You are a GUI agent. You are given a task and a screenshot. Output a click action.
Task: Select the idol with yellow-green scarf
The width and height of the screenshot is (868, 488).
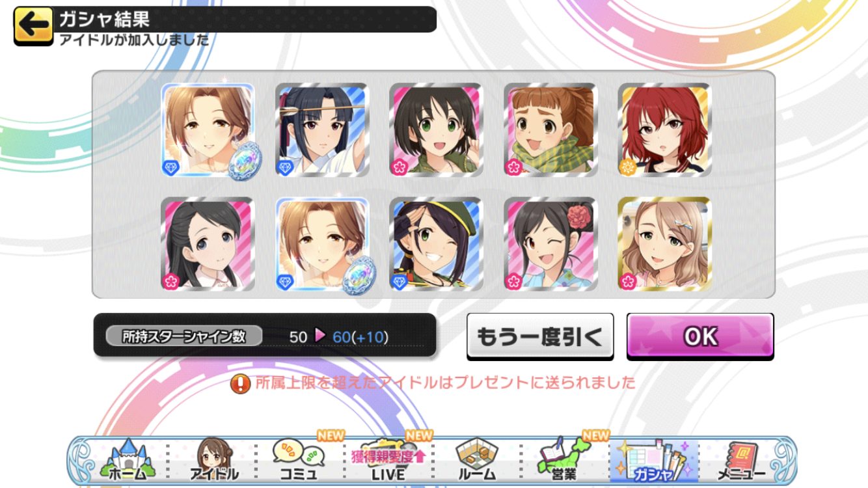[550, 130]
